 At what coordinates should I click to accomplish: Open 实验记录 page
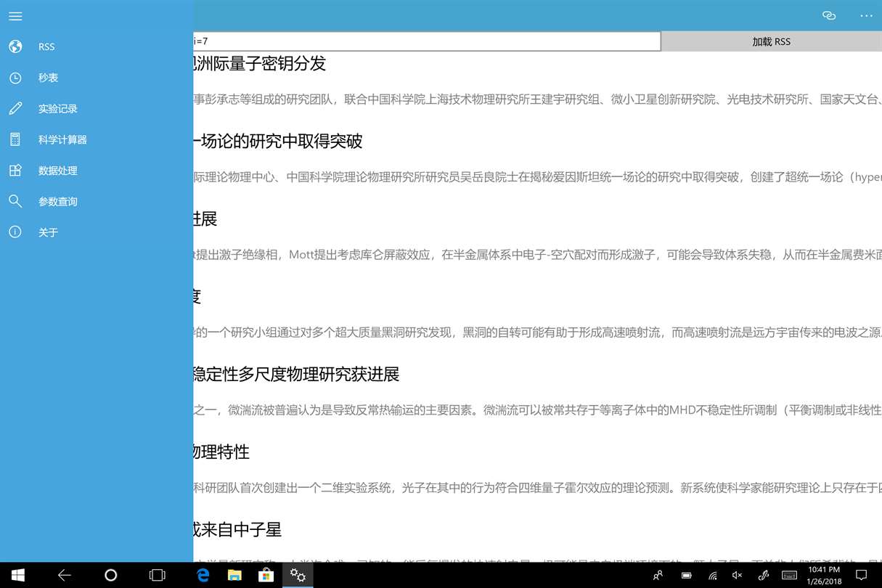tap(97, 109)
